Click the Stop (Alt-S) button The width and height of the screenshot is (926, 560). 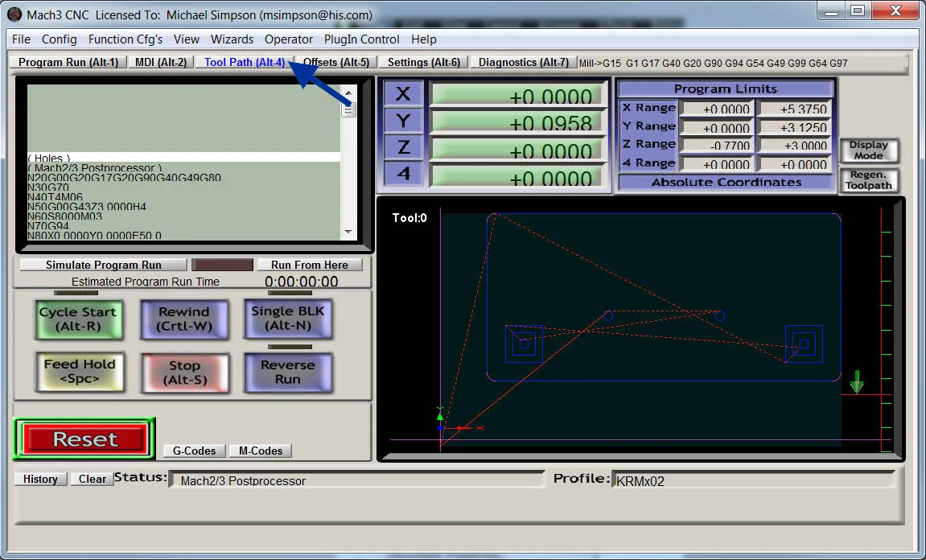point(185,373)
